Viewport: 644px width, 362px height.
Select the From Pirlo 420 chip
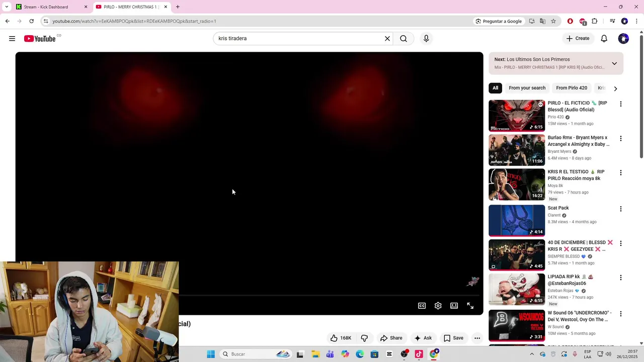tap(572, 88)
